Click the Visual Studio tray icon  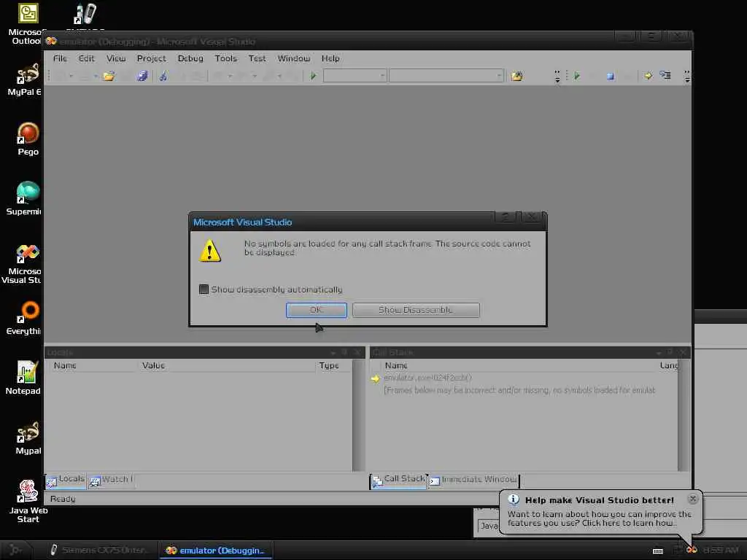[692, 550]
